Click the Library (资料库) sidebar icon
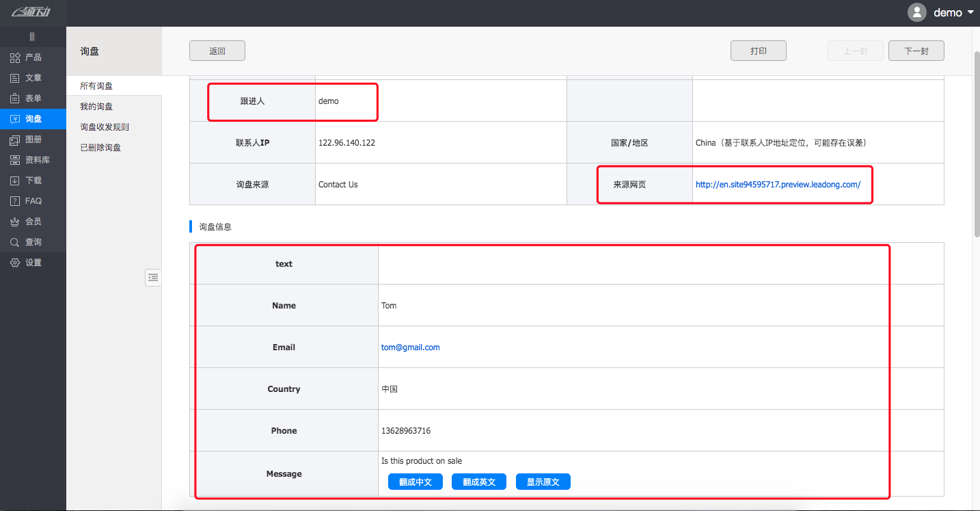This screenshot has width=980, height=511. click(x=15, y=160)
